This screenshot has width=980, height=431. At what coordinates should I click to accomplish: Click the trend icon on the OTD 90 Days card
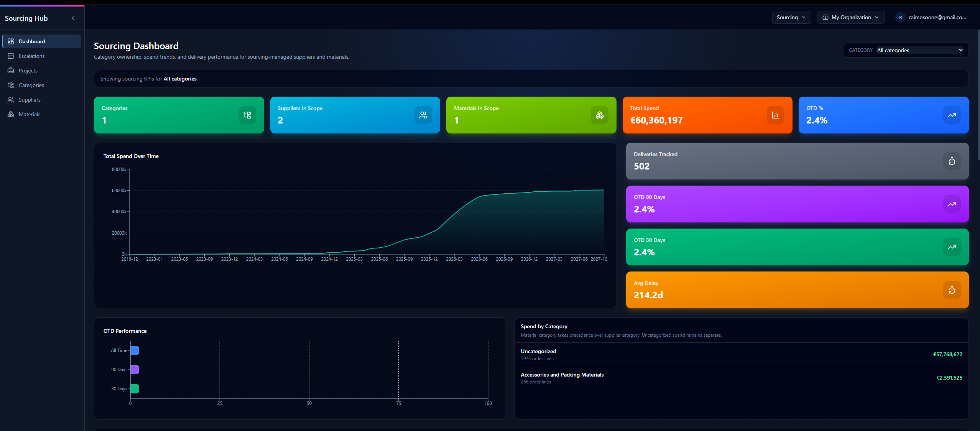pyautogui.click(x=952, y=204)
